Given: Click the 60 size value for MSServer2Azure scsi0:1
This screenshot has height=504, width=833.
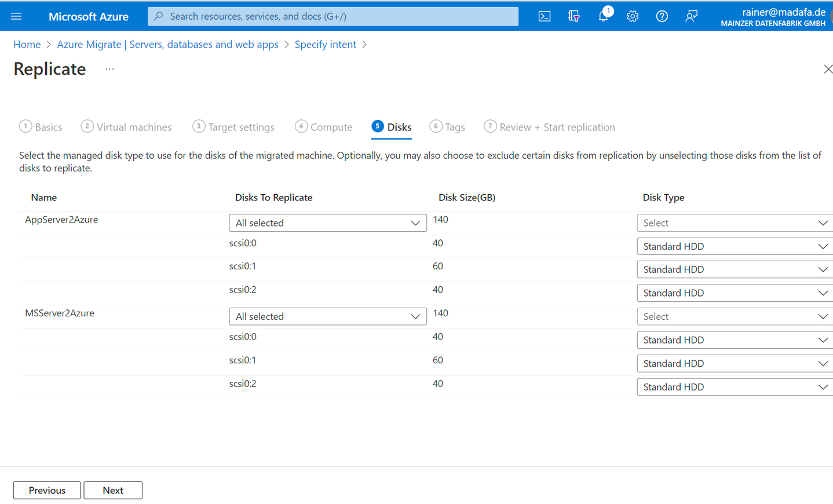Looking at the screenshot, I should click(438, 360).
